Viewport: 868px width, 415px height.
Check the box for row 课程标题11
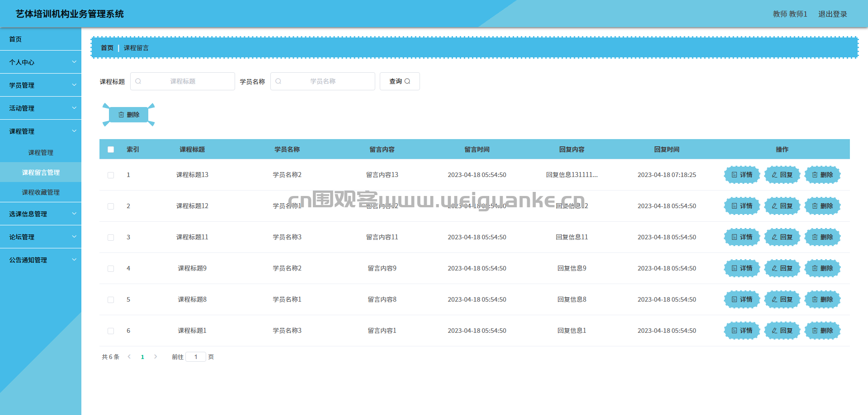tap(111, 238)
